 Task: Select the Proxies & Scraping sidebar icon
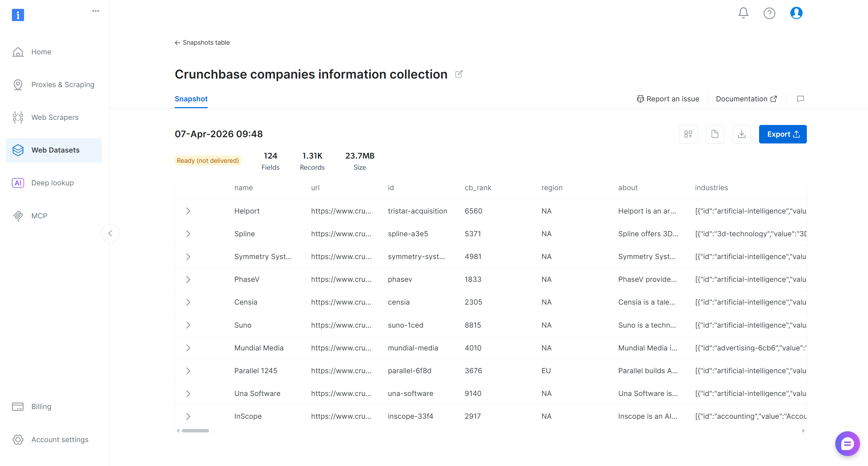pyautogui.click(x=18, y=85)
